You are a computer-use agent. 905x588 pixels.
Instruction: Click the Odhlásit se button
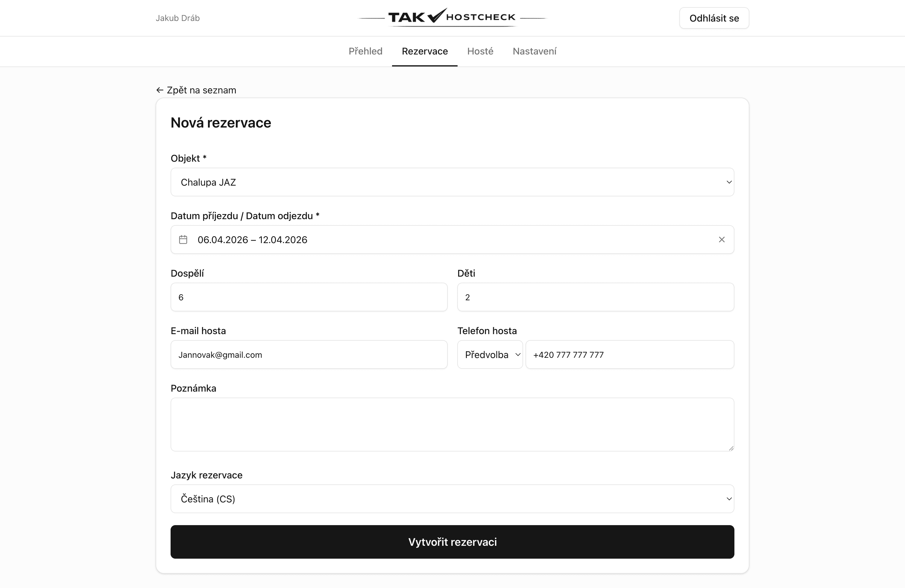(714, 18)
